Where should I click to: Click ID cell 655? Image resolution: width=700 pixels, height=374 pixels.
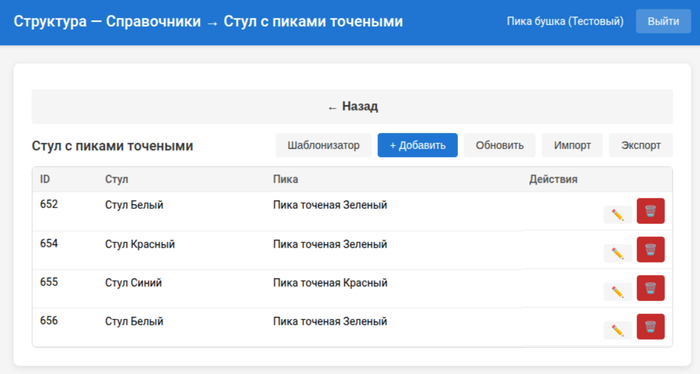tap(49, 282)
